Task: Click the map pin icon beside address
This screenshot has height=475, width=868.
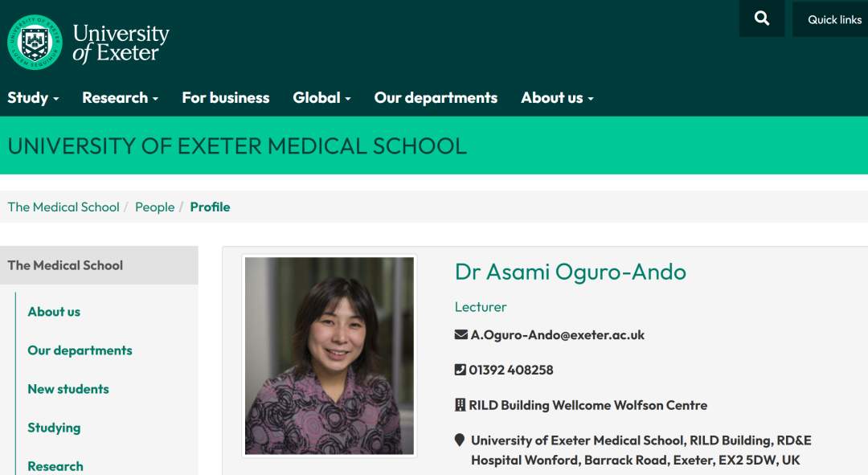Action: click(x=460, y=440)
